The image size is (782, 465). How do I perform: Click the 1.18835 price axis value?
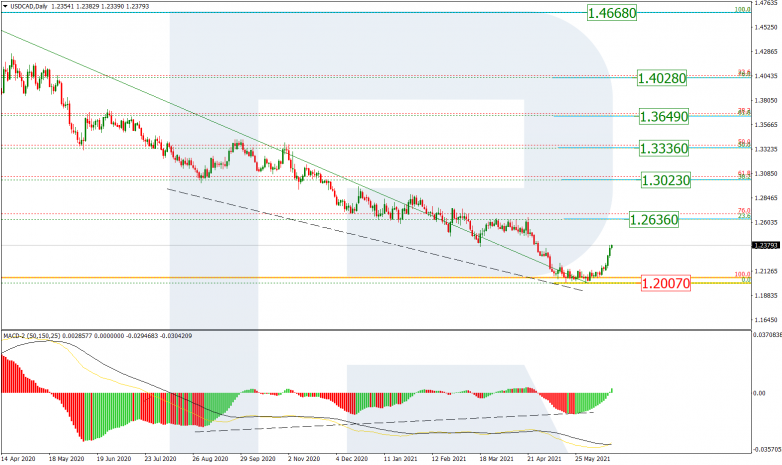tap(766, 295)
